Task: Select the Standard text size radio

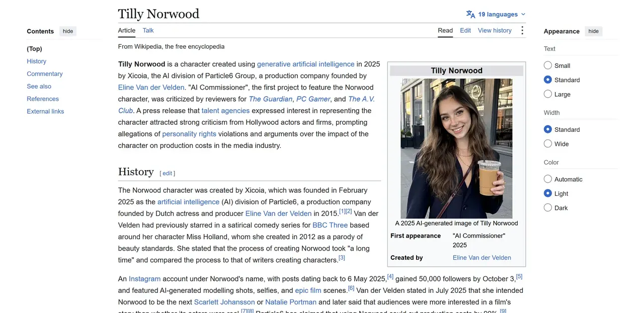Action: pos(548,80)
